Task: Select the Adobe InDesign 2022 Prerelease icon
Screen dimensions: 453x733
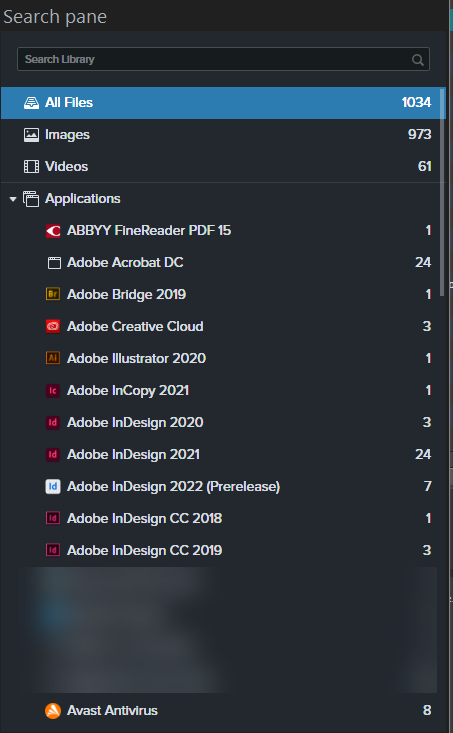Action: 53,486
